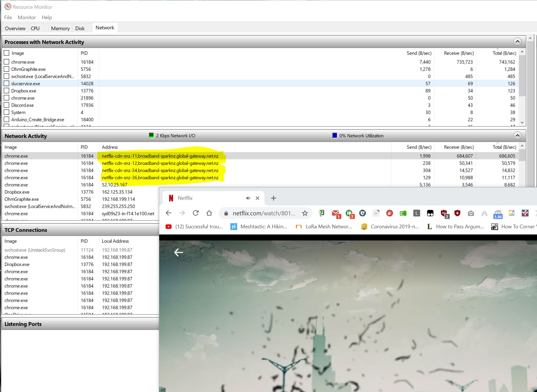
Task: Check Dropbox.exe process box
Action: tap(6, 91)
